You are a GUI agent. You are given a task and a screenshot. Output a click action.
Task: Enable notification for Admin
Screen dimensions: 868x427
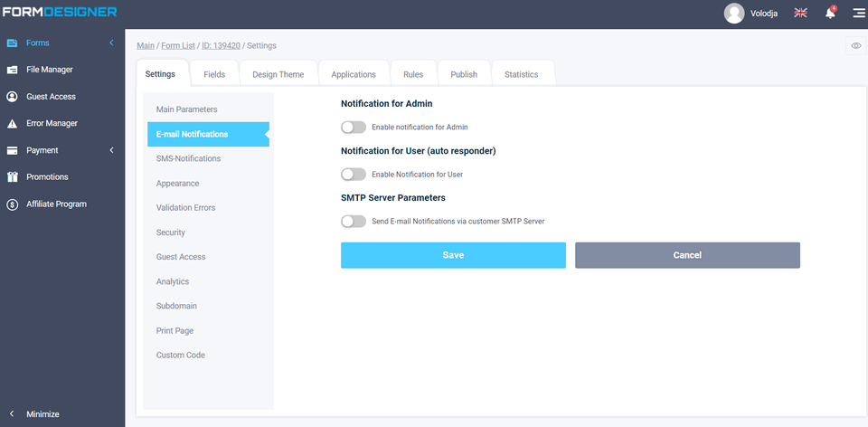tap(354, 128)
